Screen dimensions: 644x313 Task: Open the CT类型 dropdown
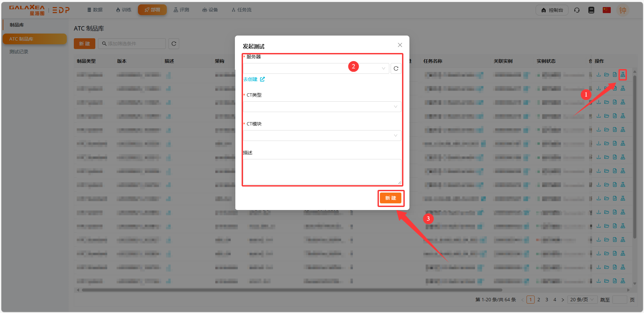[321, 107]
